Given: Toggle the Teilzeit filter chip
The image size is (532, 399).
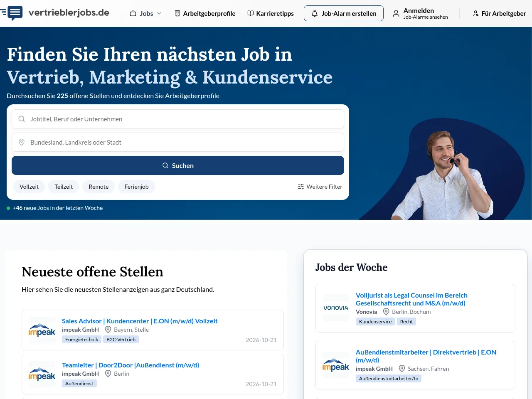Looking at the screenshot, I should pos(64,187).
